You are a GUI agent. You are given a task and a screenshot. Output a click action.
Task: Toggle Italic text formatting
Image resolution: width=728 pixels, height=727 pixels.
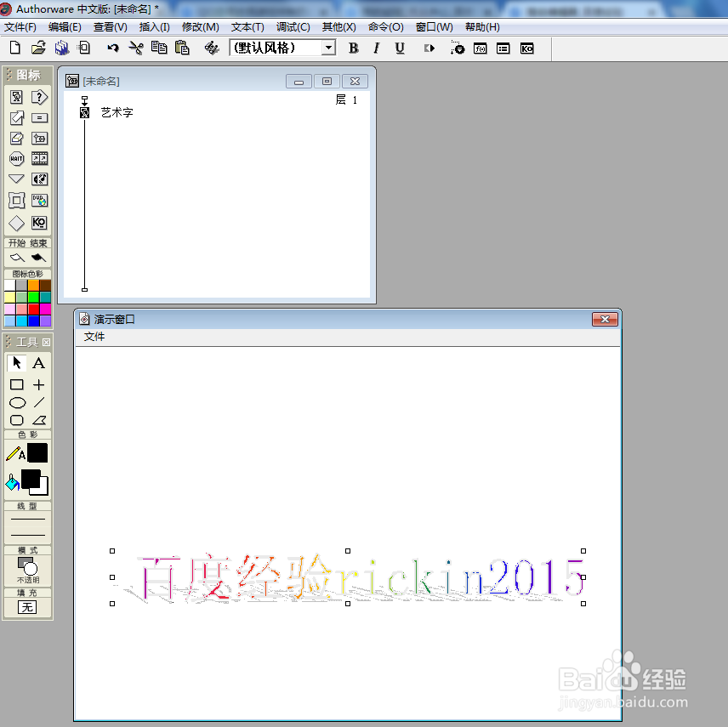(x=377, y=48)
